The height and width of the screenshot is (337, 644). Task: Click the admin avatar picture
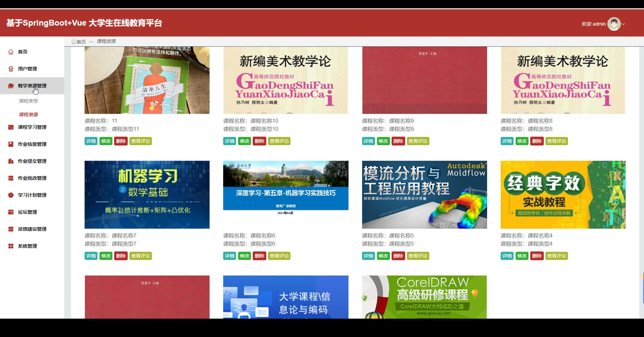[x=614, y=24]
